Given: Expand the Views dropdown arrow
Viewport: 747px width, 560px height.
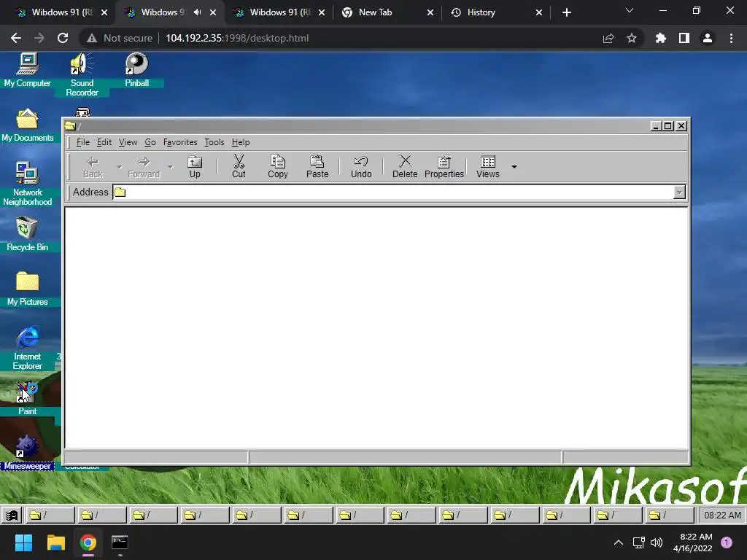Looking at the screenshot, I should [514, 167].
